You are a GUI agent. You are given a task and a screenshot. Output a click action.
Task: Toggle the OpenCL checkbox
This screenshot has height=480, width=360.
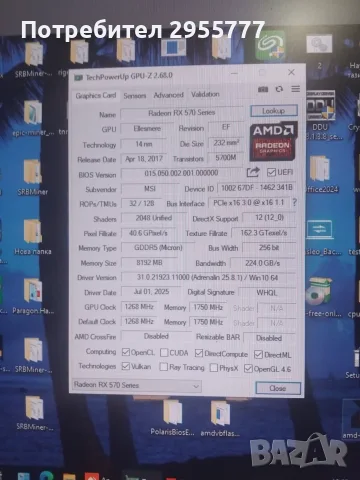[126, 352]
